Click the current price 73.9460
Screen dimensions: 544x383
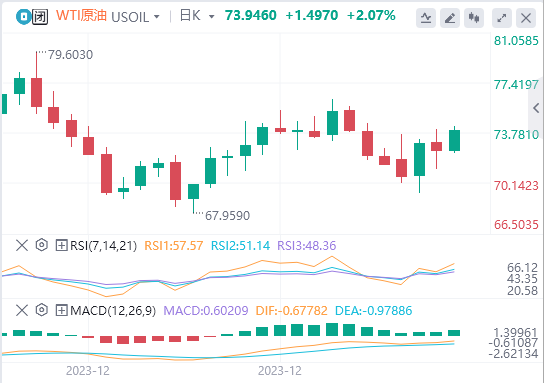click(x=250, y=15)
